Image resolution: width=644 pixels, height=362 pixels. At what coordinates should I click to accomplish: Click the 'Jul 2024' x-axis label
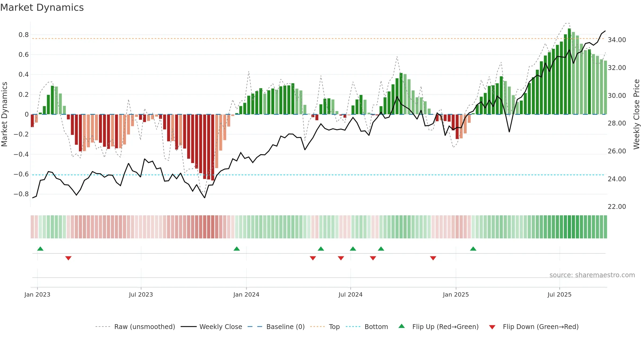coord(350,294)
